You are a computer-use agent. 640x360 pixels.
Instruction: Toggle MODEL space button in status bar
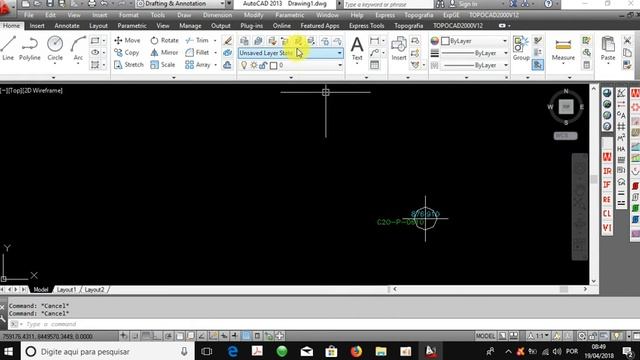click(485, 336)
